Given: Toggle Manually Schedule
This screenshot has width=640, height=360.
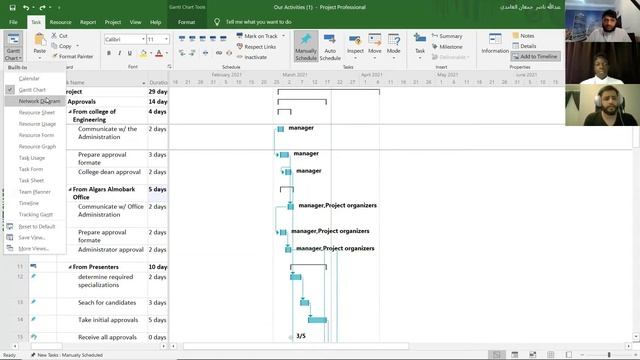Looking at the screenshot, I should point(306,46).
